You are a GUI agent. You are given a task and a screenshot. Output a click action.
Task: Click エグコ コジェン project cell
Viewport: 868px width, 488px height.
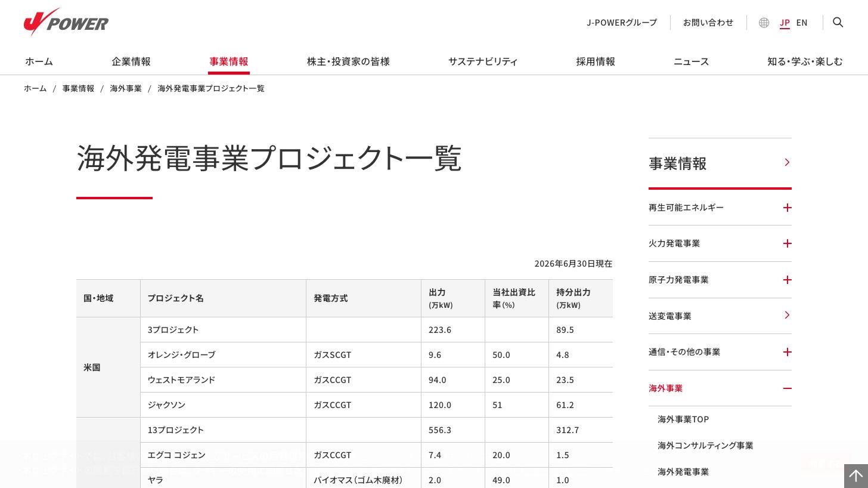coord(223,455)
